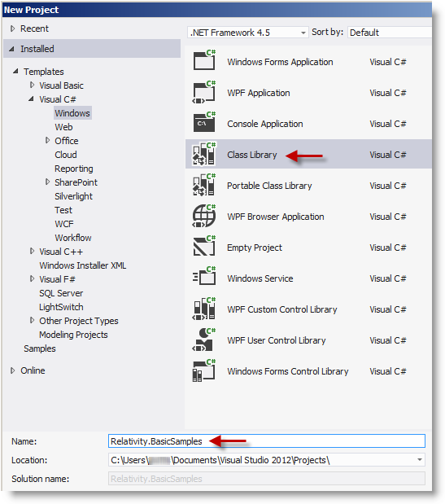
Task: Click the Name input field
Action: (x=267, y=441)
